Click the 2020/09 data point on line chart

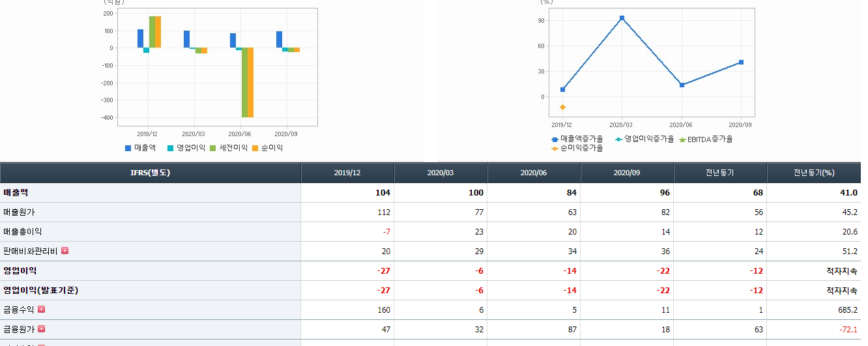pyautogui.click(x=741, y=63)
